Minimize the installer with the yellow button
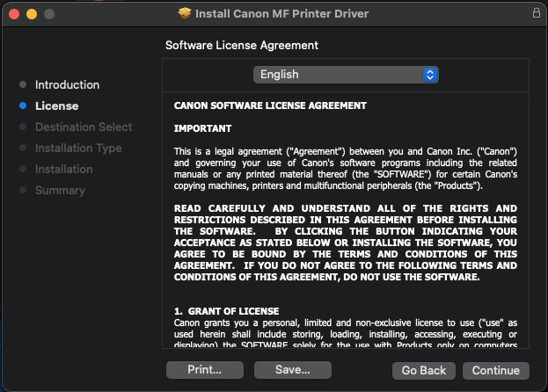Image resolution: width=548 pixels, height=392 pixels. [x=33, y=14]
